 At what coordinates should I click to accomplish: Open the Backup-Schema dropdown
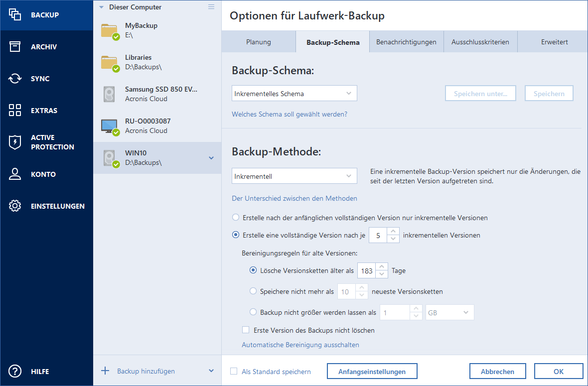pyautogui.click(x=294, y=93)
